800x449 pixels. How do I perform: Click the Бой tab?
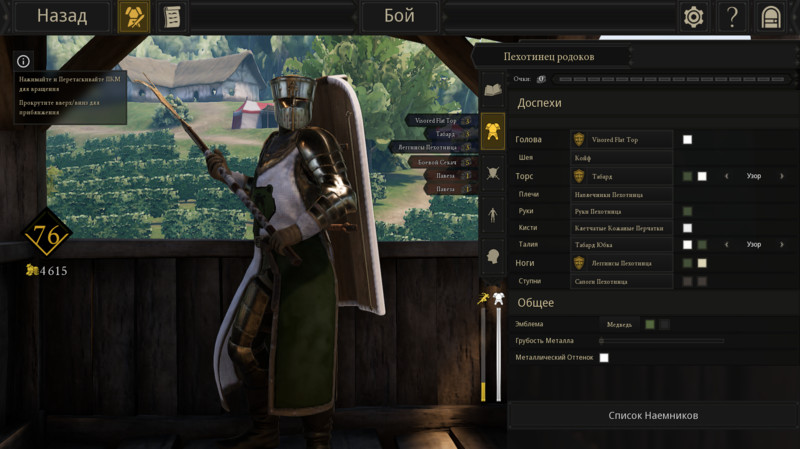[x=399, y=16]
